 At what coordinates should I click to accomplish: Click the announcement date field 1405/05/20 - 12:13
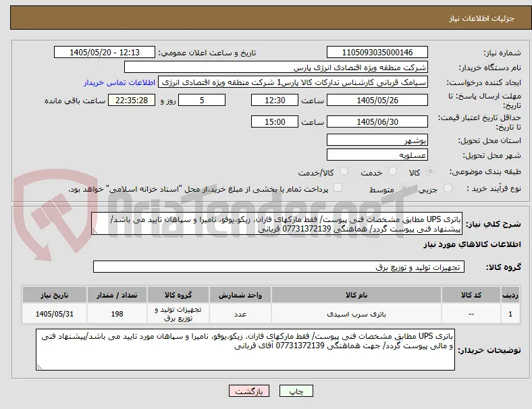(x=105, y=52)
